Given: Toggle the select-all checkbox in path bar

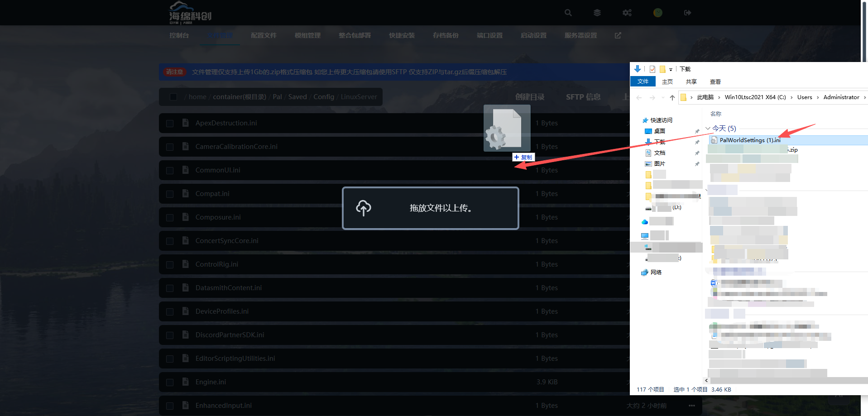Looking at the screenshot, I should 173,97.
